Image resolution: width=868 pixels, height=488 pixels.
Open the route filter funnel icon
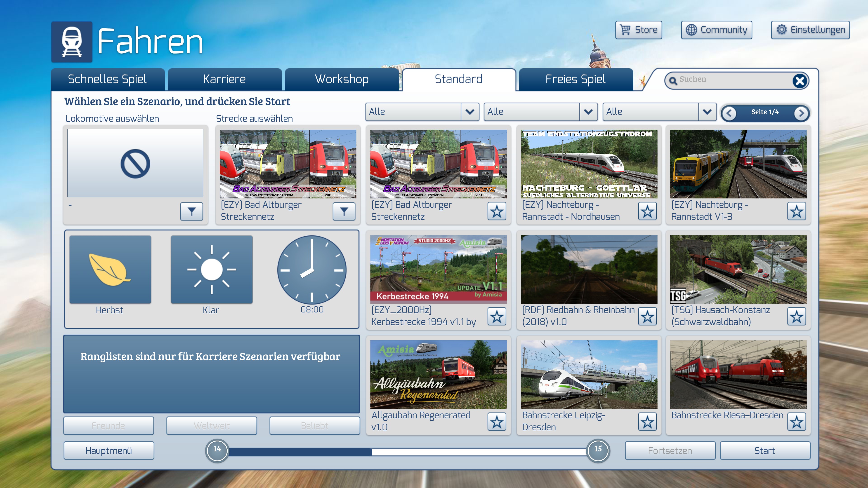coord(344,211)
